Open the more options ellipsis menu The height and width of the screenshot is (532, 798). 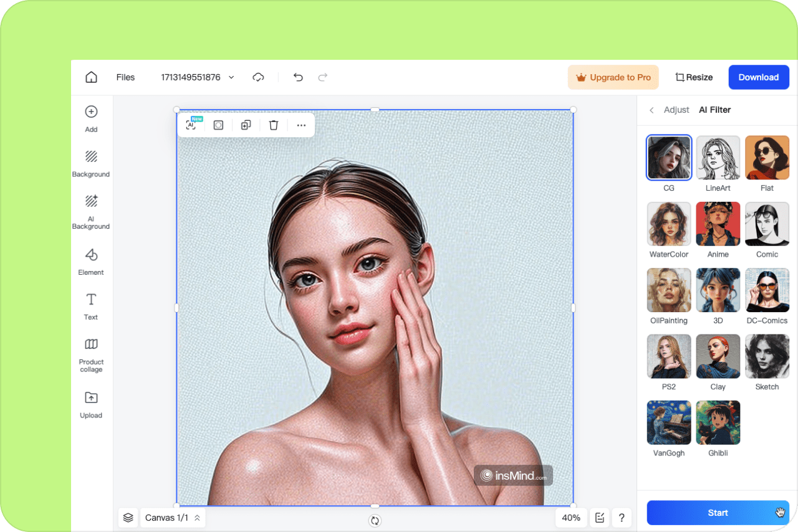pos(301,125)
